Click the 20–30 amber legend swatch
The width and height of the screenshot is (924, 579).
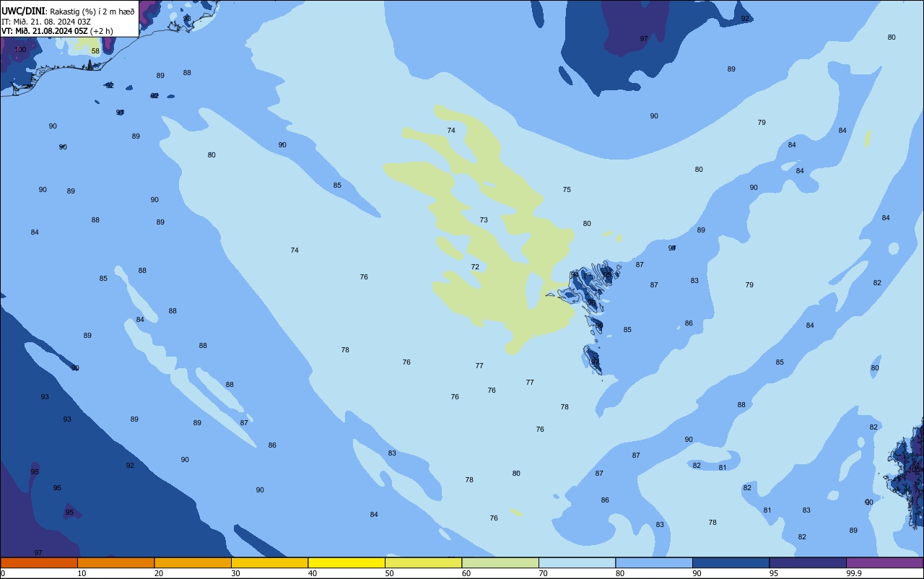[x=193, y=562]
